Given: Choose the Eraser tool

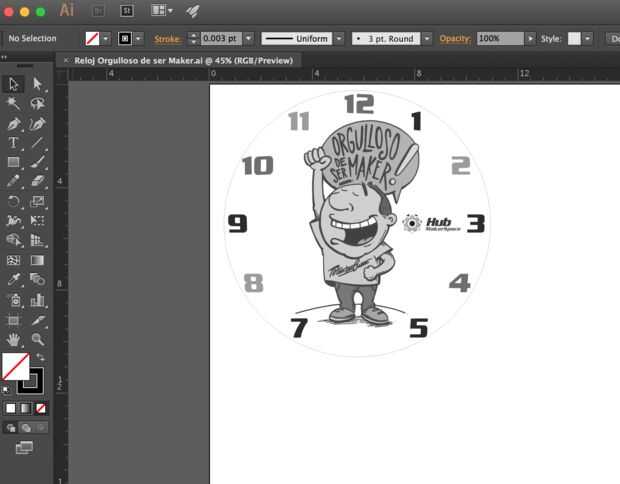Looking at the screenshot, I should pyautogui.click(x=38, y=182).
